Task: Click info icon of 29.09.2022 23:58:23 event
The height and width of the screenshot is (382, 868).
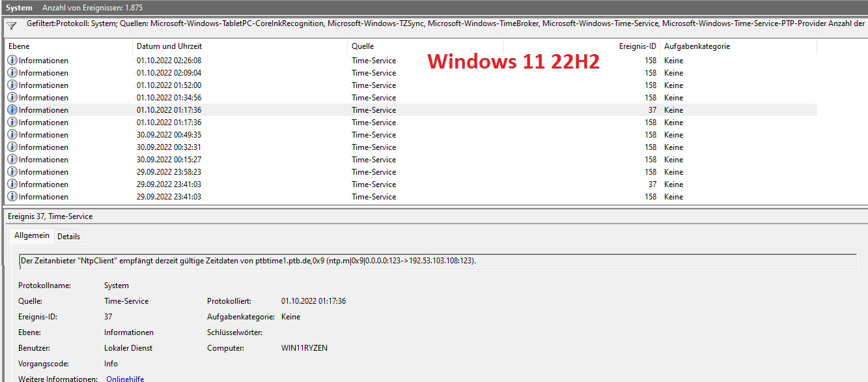Action: (x=12, y=171)
